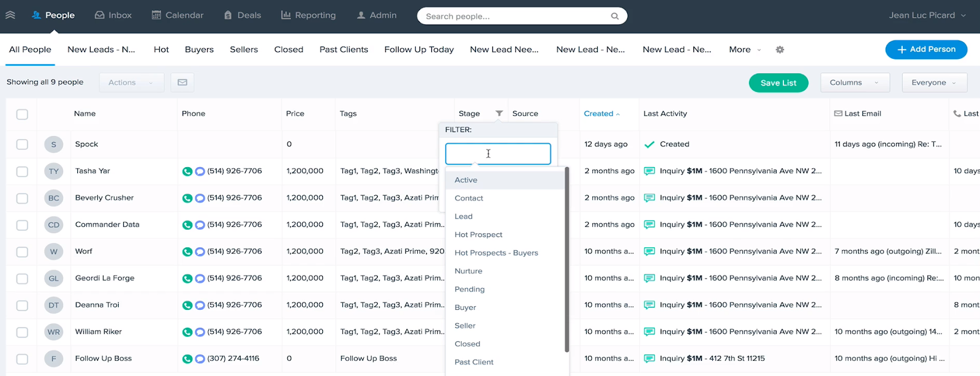The height and width of the screenshot is (376, 980).
Task: Check the box next to Spock
Action: pyautogui.click(x=22, y=145)
